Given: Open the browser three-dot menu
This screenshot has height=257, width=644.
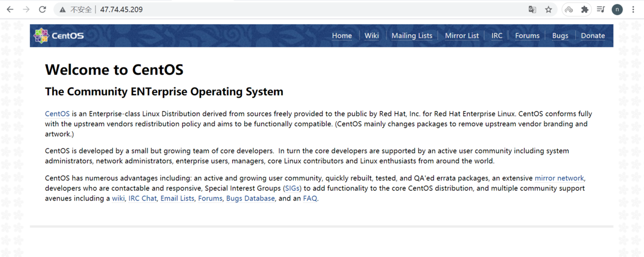Looking at the screenshot, I should [x=634, y=10].
